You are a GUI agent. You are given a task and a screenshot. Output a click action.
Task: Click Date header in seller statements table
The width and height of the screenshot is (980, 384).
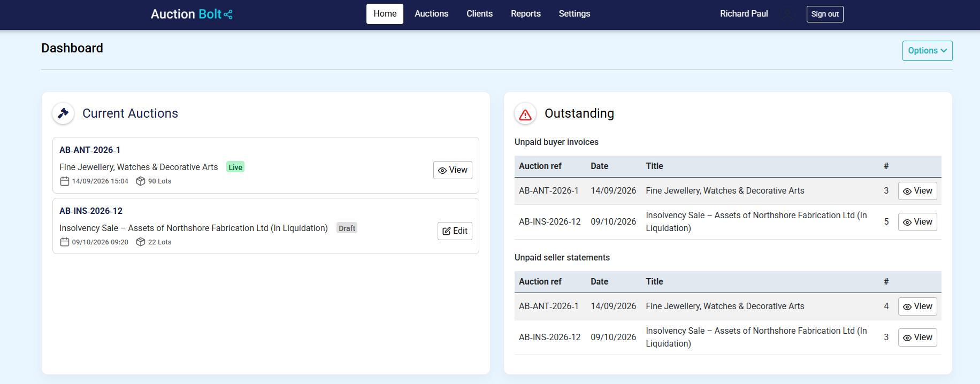click(599, 282)
